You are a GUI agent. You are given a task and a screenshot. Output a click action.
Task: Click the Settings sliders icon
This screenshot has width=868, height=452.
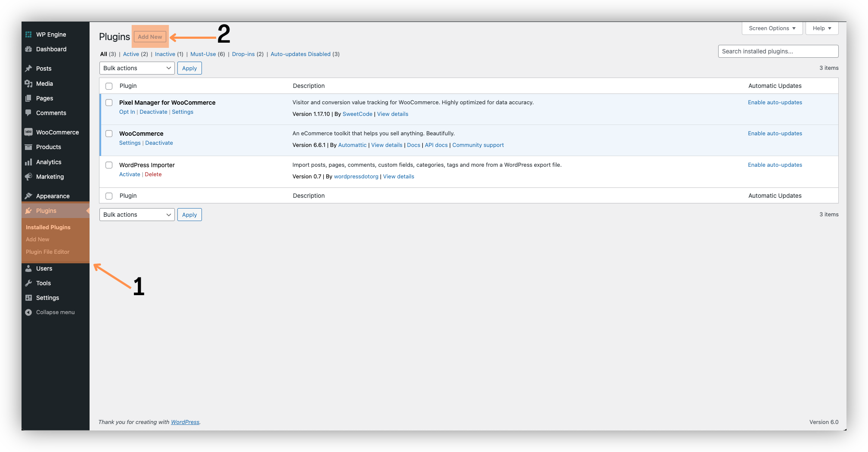[28, 298]
